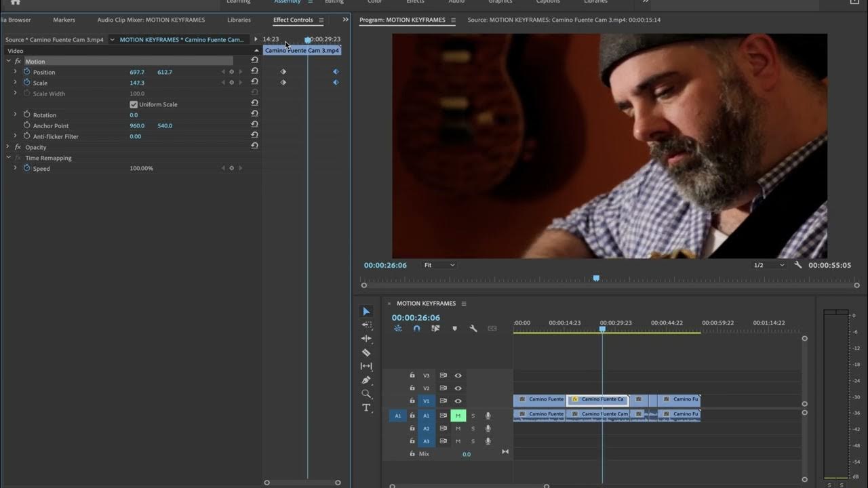Add or remove Speed keyframe
This screenshot has height=488, width=868.
[x=231, y=168]
